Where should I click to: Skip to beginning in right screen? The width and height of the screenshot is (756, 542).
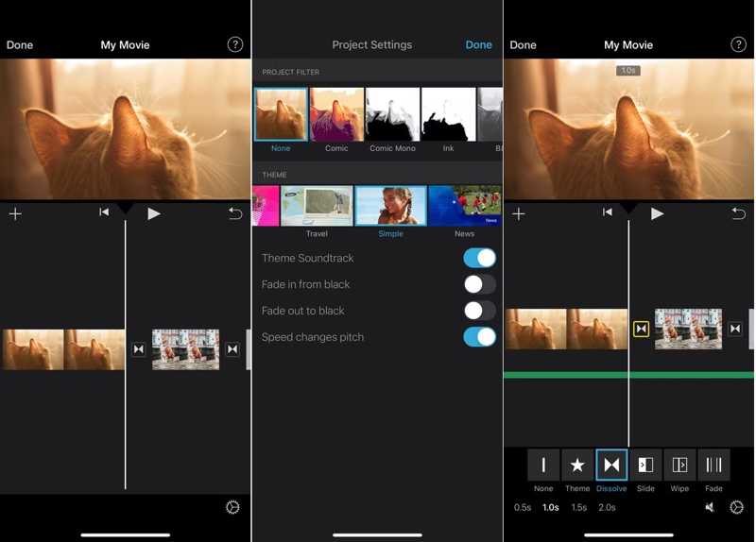(x=608, y=212)
